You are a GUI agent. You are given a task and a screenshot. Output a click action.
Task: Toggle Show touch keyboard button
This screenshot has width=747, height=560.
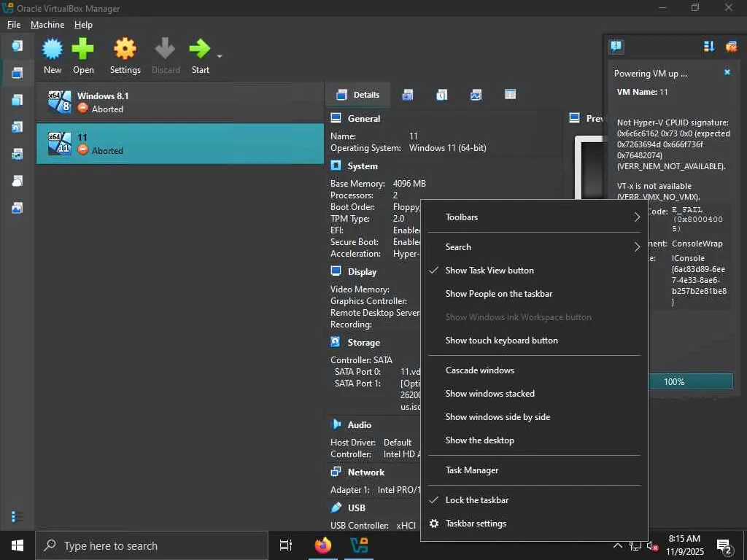coord(534,341)
